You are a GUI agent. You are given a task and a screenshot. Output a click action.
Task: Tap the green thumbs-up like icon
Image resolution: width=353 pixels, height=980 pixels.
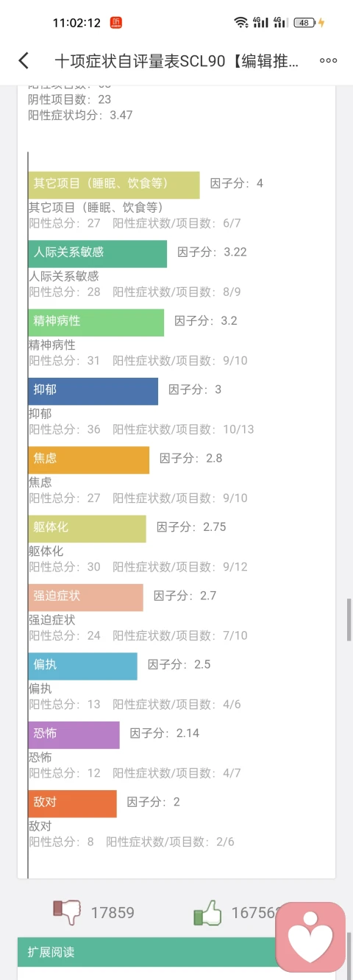207,912
